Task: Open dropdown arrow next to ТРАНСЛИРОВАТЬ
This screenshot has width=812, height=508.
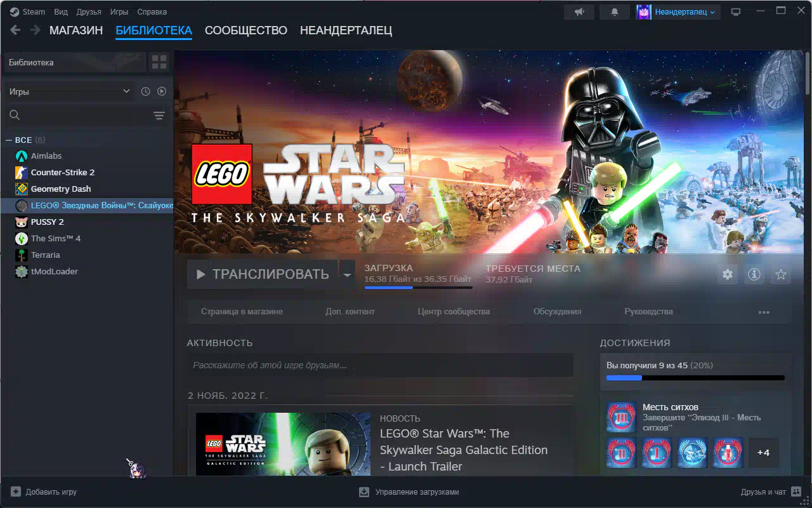Action: (346, 274)
